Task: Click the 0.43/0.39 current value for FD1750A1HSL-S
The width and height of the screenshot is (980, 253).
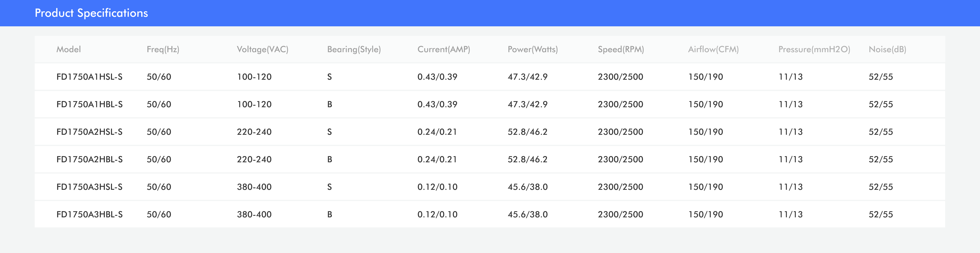Action: (437, 77)
